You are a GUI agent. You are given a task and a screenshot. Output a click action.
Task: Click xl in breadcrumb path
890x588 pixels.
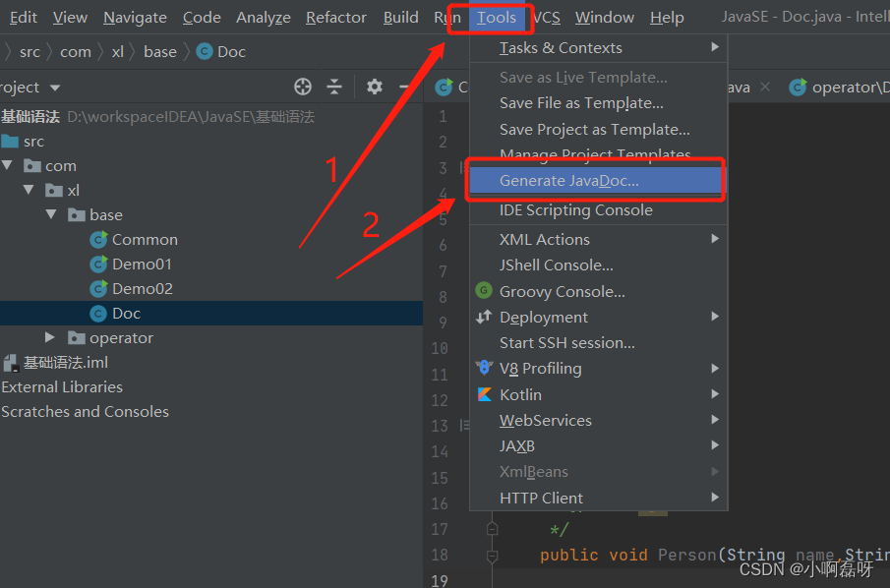tap(117, 52)
